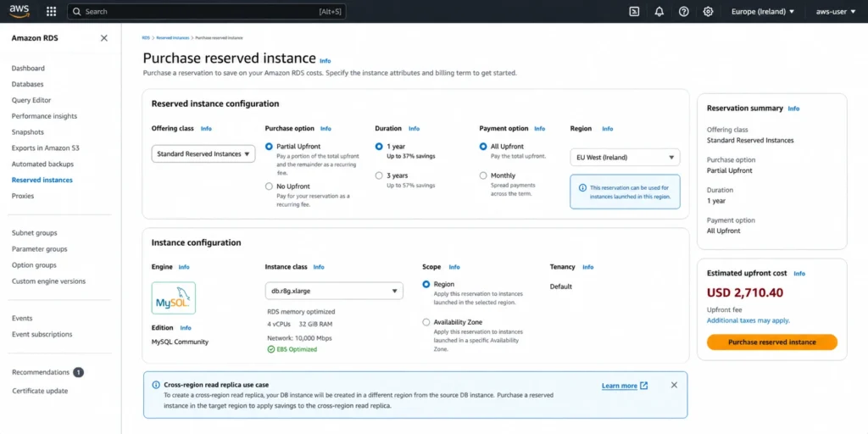Click the USD 2,710.40 cost value
Image resolution: width=868 pixels, height=434 pixels.
tap(745, 292)
